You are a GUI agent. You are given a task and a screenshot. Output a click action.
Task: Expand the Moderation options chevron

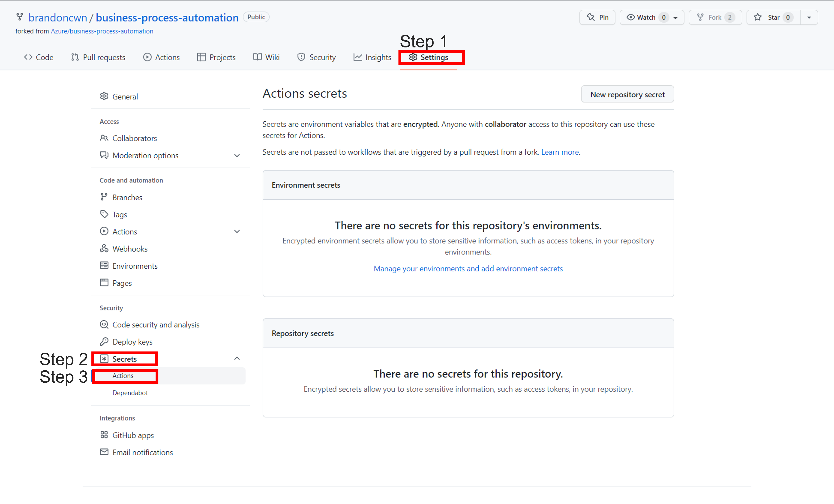pyautogui.click(x=237, y=156)
